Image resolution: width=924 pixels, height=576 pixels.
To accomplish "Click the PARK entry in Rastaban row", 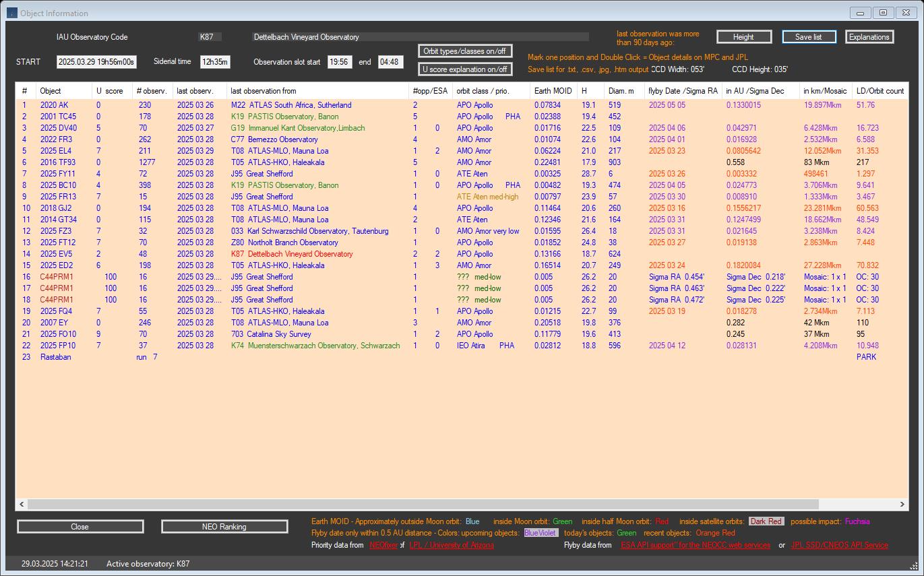I will click(866, 357).
